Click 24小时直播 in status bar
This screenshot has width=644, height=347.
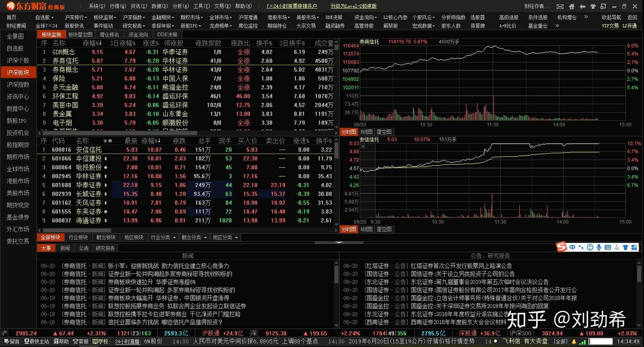click(128, 342)
